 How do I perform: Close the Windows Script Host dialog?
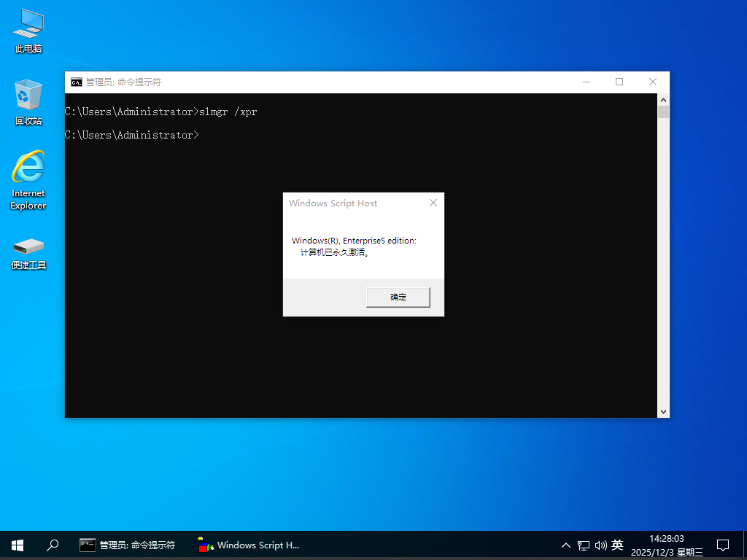[x=433, y=203]
